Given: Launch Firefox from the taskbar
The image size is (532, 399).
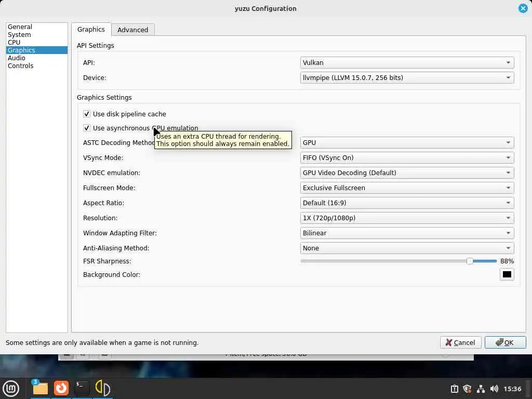Looking at the screenshot, I should pyautogui.click(x=61, y=388).
